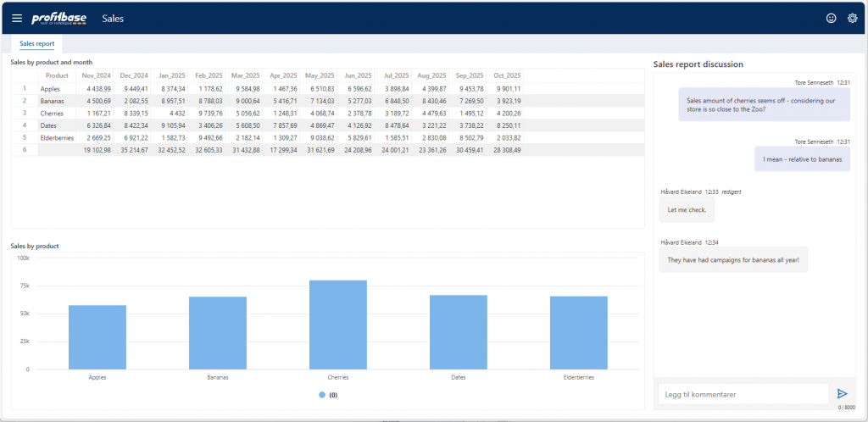The width and height of the screenshot is (868, 422).
Task: Open the settings gear icon
Action: click(853, 18)
